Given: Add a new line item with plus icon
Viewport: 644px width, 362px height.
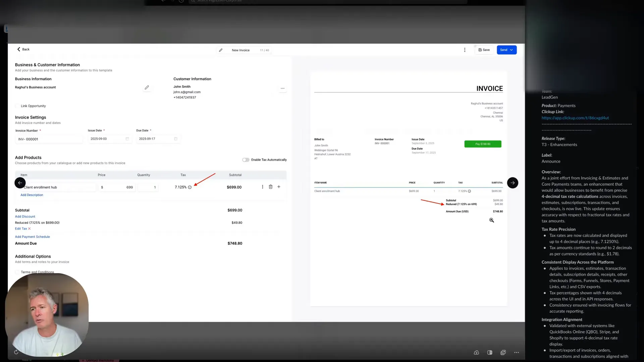Looking at the screenshot, I should pos(279,187).
